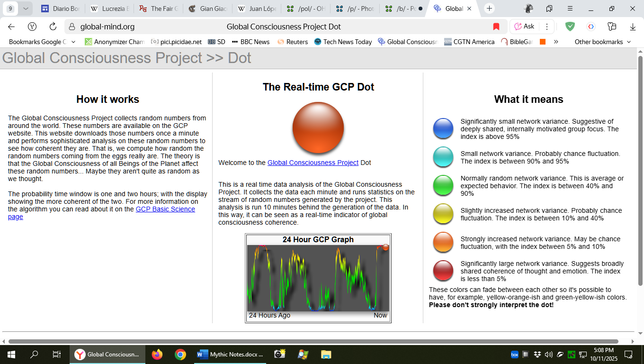Open the Windows Start menu
Viewport: 644px width, 364px height.
pyautogui.click(x=11, y=354)
